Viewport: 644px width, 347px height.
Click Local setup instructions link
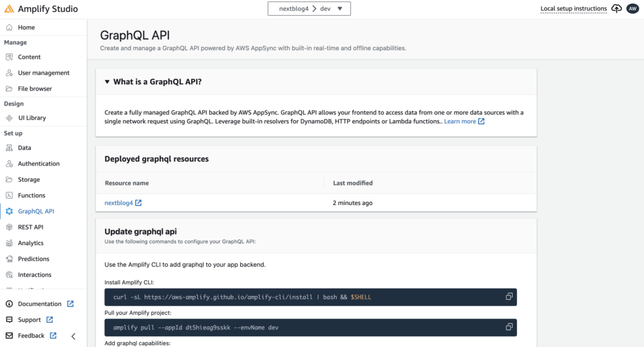(574, 9)
